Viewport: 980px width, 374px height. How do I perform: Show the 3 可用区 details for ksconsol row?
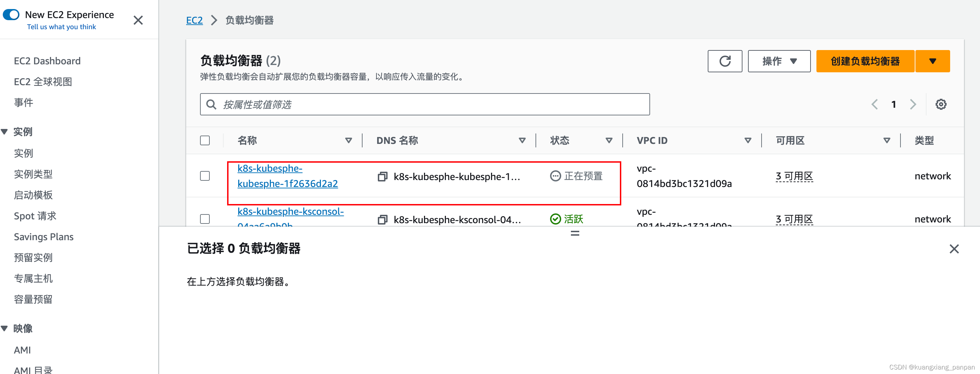[794, 219]
